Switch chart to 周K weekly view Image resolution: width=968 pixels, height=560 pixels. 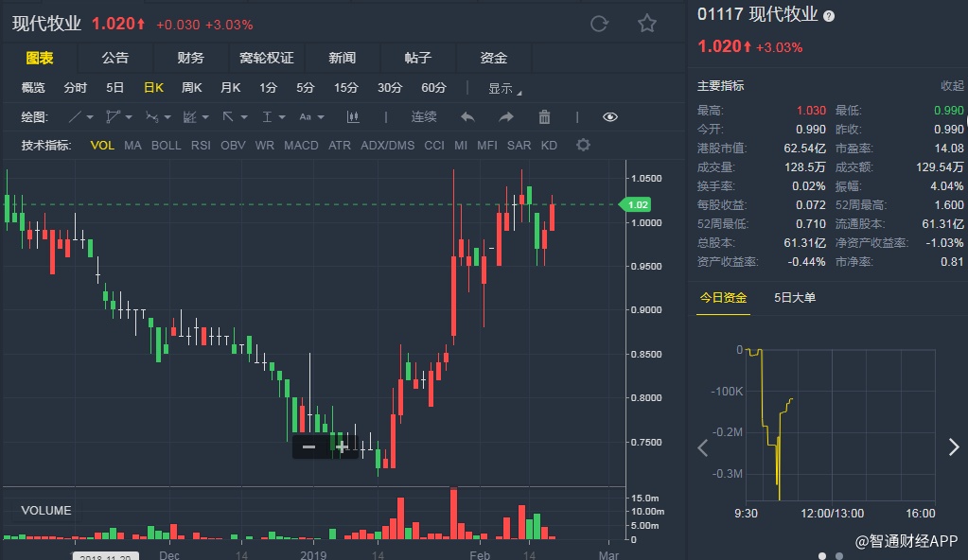[191, 88]
